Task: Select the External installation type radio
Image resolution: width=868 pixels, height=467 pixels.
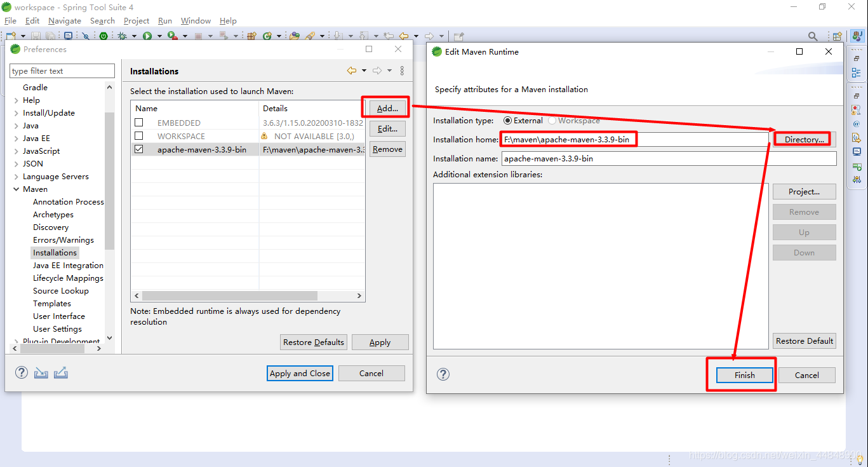Action: (507, 120)
